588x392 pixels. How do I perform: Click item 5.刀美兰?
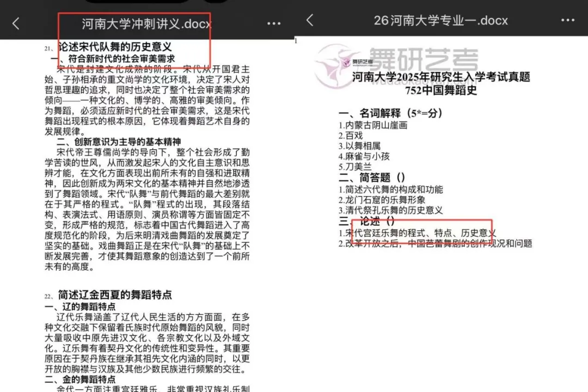click(355, 167)
